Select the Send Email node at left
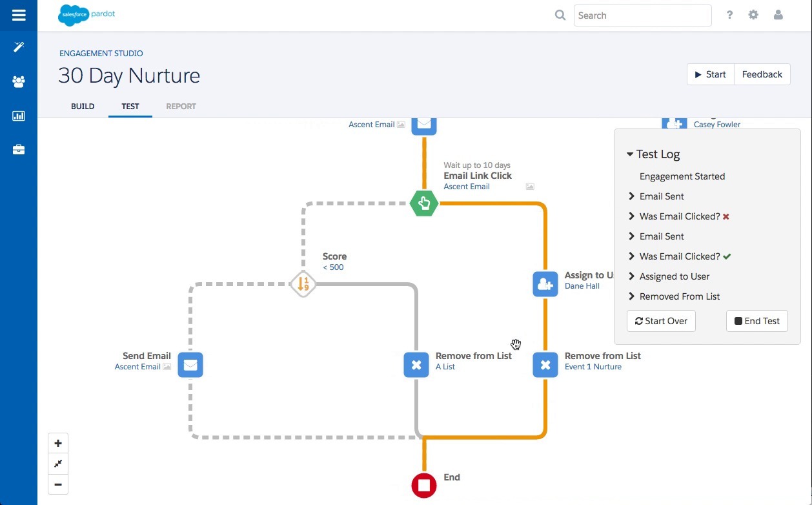 click(190, 365)
